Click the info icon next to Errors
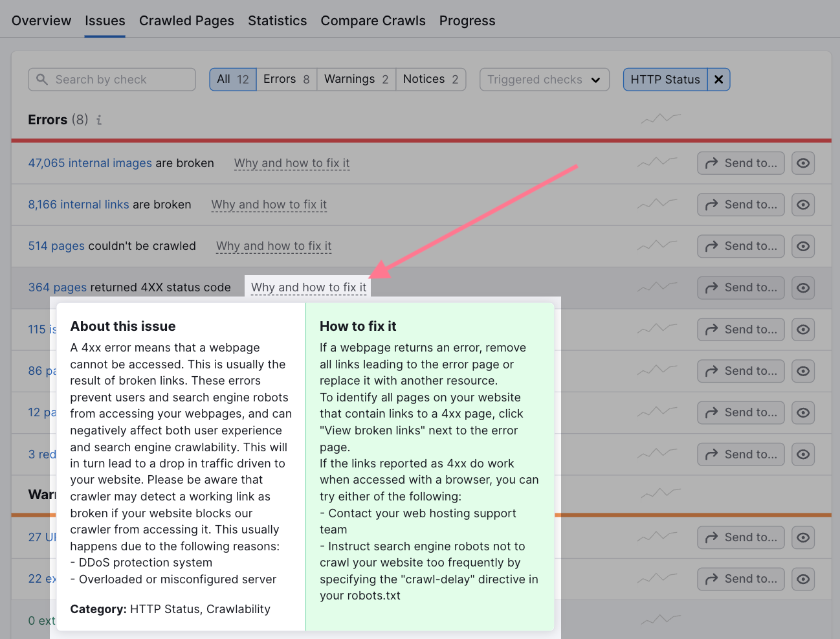The width and height of the screenshot is (840, 639). click(x=99, y=120)
